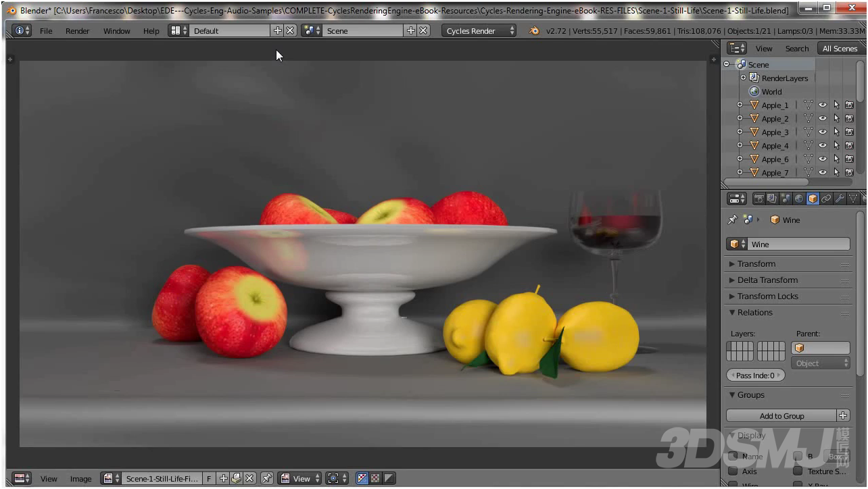The width and height of the screenshot is (868, 489).
Task: Open the Window menu
Action: (116, 31)
